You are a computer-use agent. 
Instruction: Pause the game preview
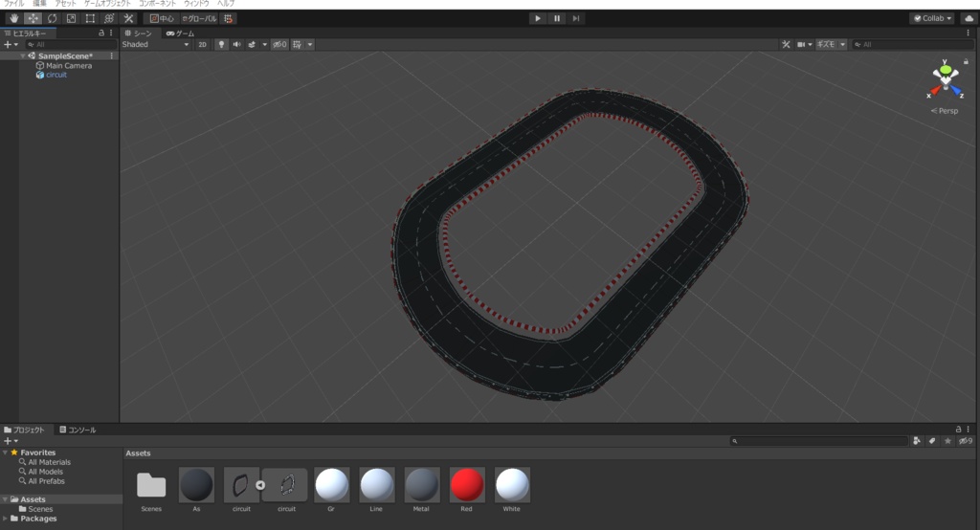557,18
